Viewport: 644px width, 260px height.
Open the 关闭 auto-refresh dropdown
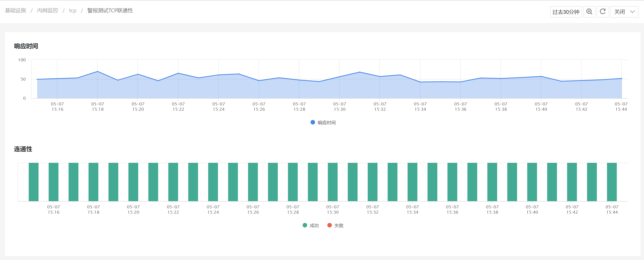tap(624, 12)
